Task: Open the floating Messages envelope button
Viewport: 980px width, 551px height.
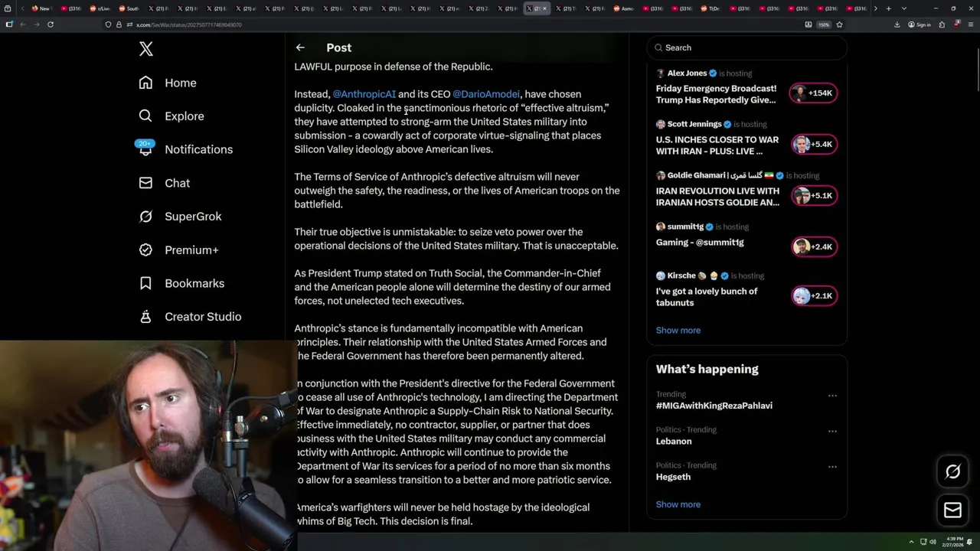Action: pos(952,510)
